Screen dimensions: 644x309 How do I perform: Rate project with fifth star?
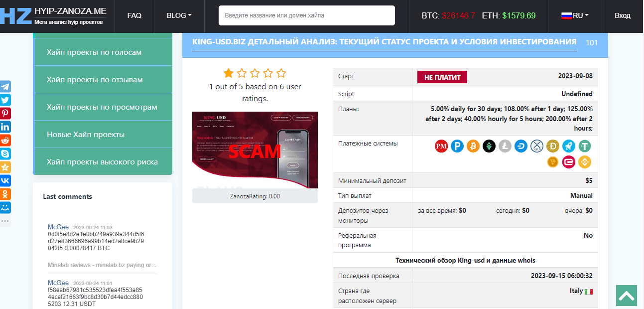pos(281,73)
